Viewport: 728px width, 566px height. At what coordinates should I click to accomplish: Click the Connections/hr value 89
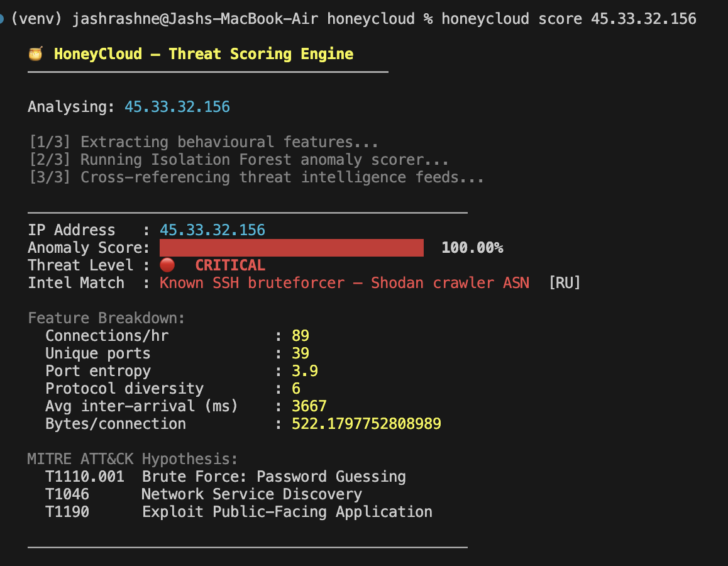[301, 336]
